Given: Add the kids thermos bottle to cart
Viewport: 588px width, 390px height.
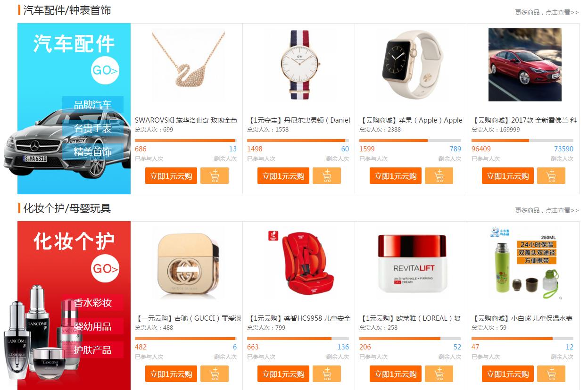Looking at the screenshot, I should [551, 374].
